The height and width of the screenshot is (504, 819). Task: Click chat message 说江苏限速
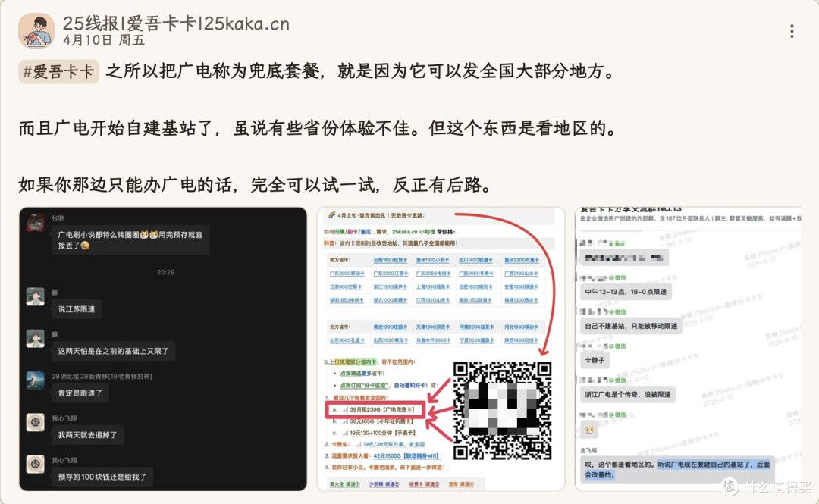pos(77,309)
